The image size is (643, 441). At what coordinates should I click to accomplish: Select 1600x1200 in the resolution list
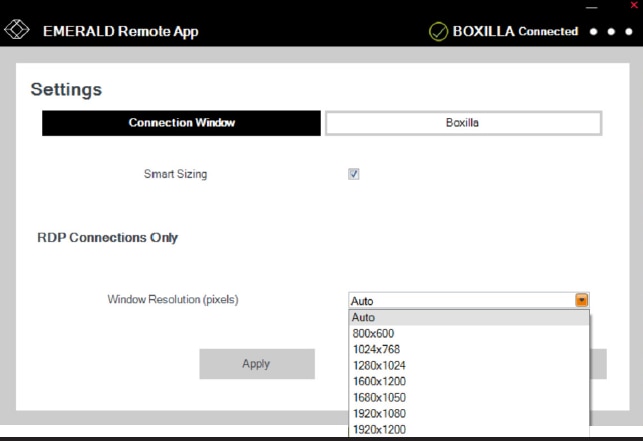point(469,381)
